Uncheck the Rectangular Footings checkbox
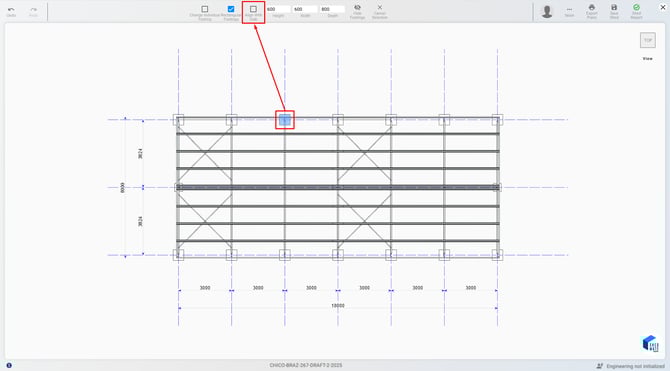 (231, 9)
